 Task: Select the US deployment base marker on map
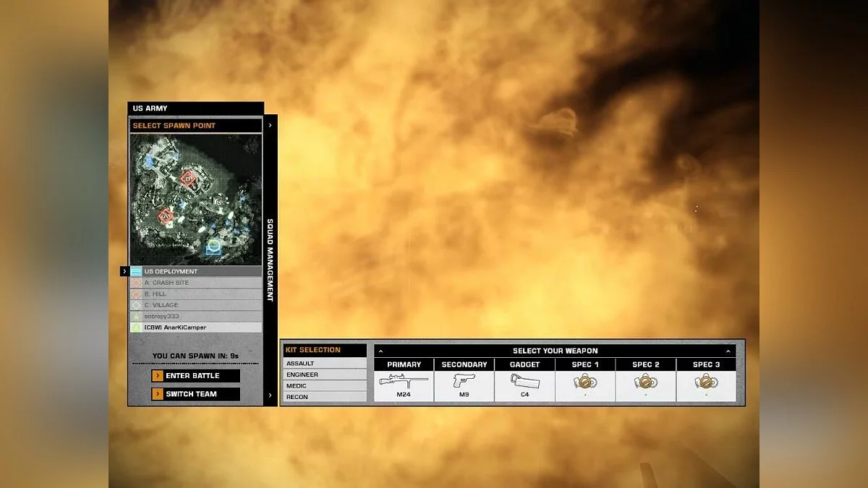pos(213,247)
